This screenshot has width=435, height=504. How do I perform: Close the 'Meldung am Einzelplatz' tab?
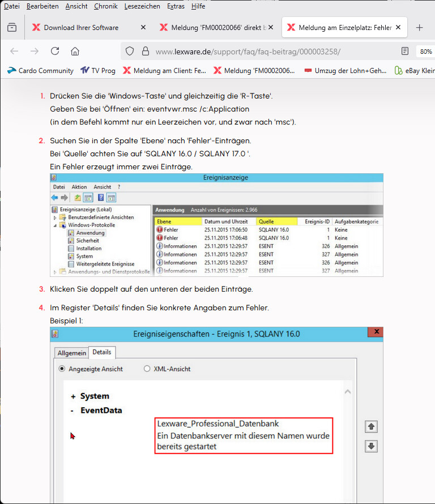click(398, 28)
